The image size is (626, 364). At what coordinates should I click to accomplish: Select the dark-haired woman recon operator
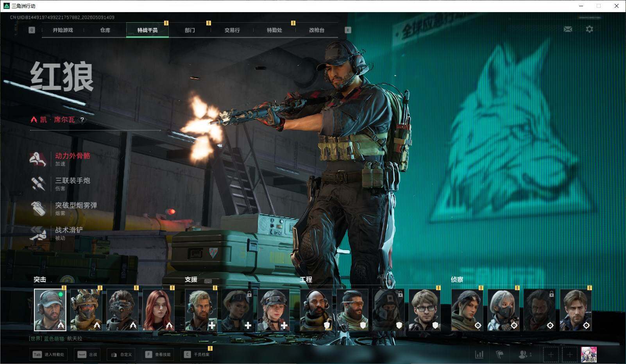pos(467,310)
